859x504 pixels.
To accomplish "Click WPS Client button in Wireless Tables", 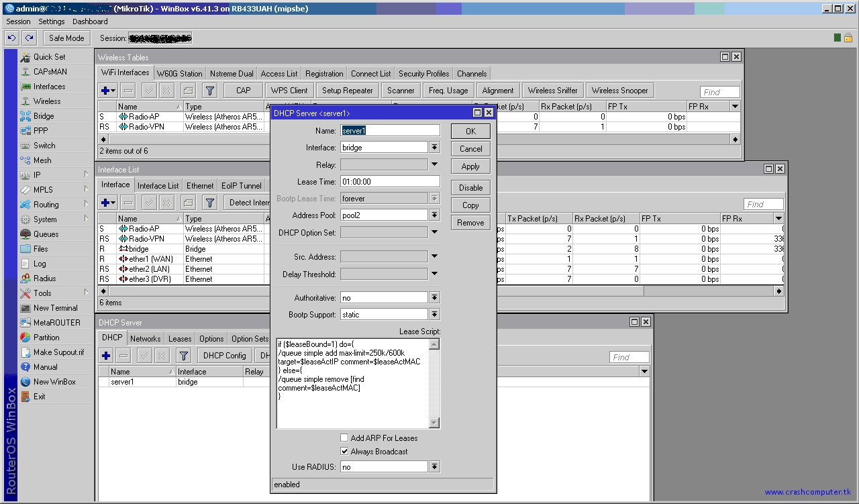I will point(289,91).
